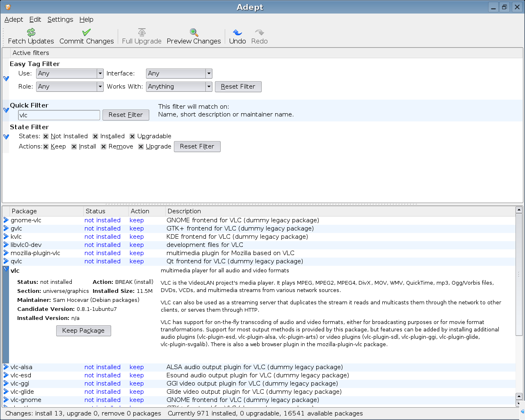Collapse the Easy Tag Filter section
The height and width of the screenshot is (420, 525).
[x=6, y=78]
